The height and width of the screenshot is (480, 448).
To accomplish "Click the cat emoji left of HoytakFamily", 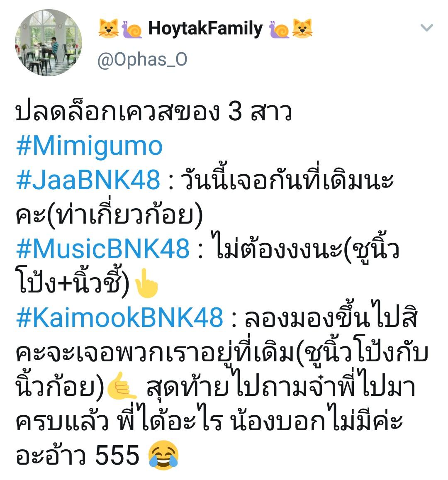I will (108, 29).
